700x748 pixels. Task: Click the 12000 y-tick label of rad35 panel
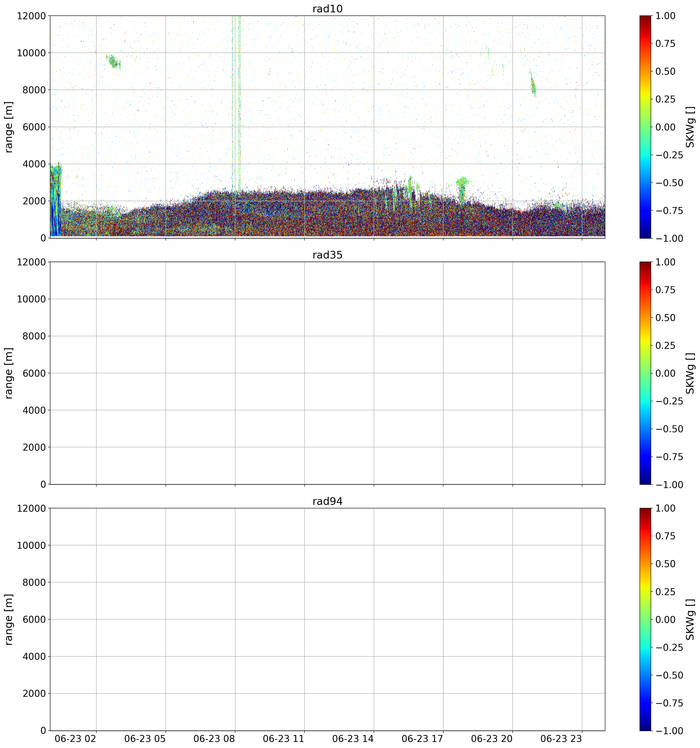coord(31,262)
